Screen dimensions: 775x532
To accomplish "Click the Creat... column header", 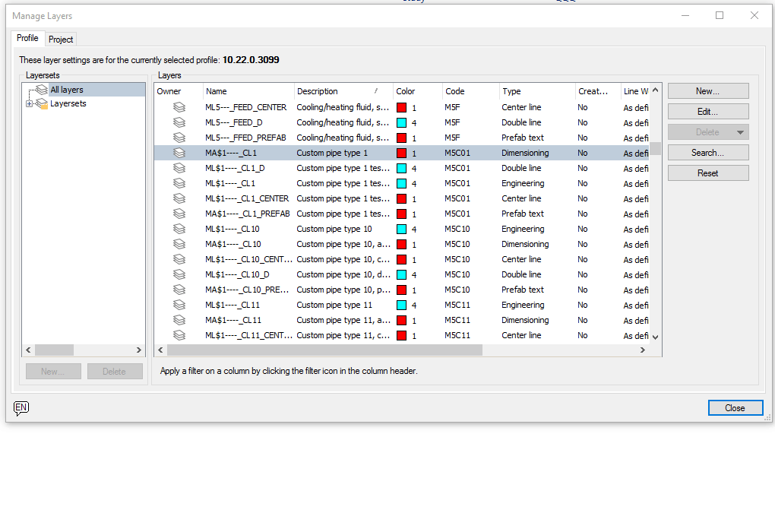I will 597,91.
